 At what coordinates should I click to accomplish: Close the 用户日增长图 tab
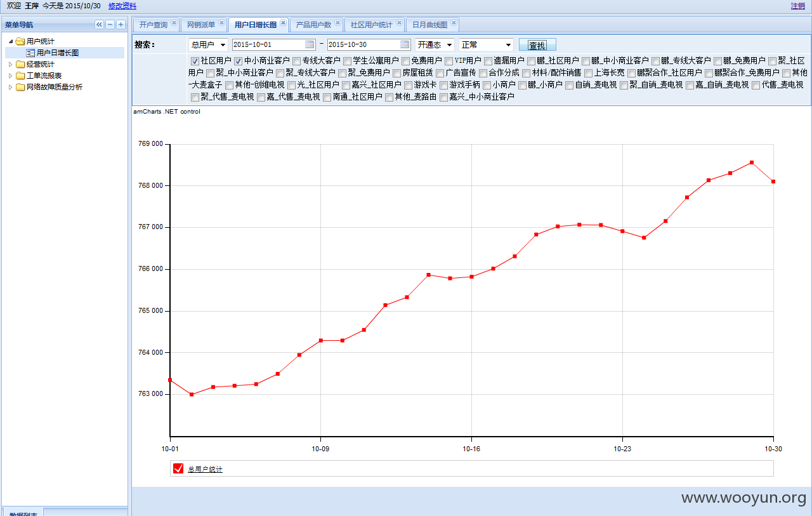(283, 23)
